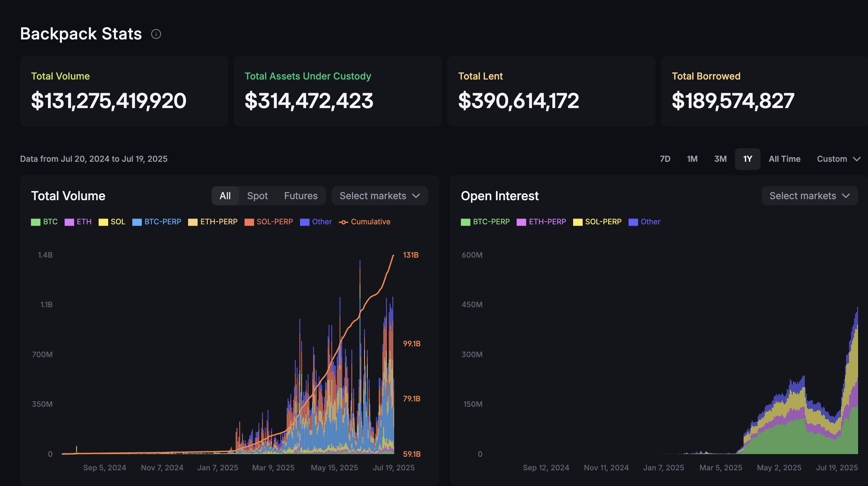Toggle the BTC legend swatch in Total Volume
Viewport: 868px width, 486px height.
[x=36, y=222]
